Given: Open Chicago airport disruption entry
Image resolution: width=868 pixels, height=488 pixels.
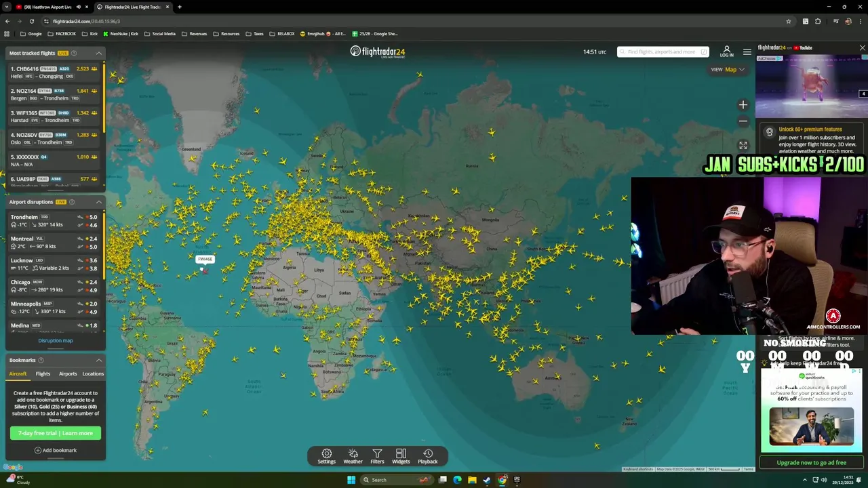Looking at the screenshot, I should 54,286.
